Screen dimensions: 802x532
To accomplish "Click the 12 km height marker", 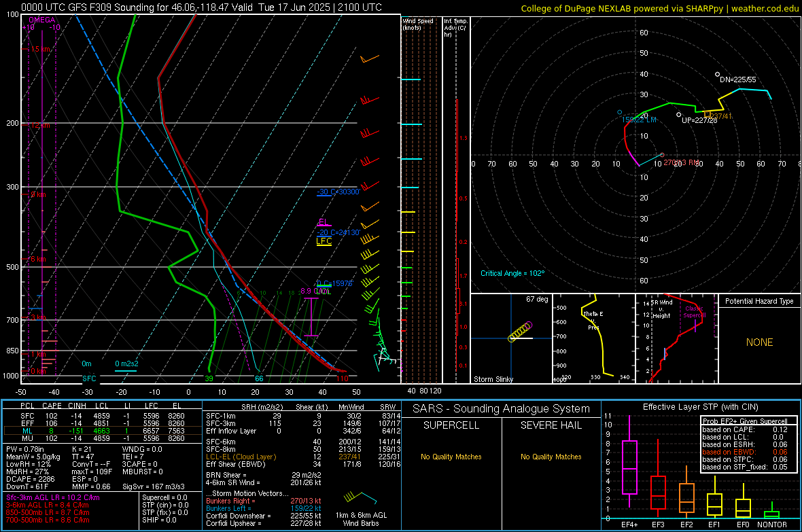I will click(40, 125).
